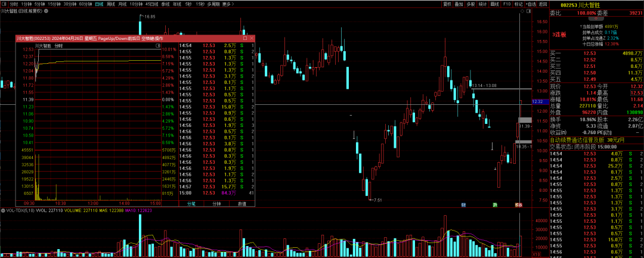Select the 45日线 period

coord(152,4)
